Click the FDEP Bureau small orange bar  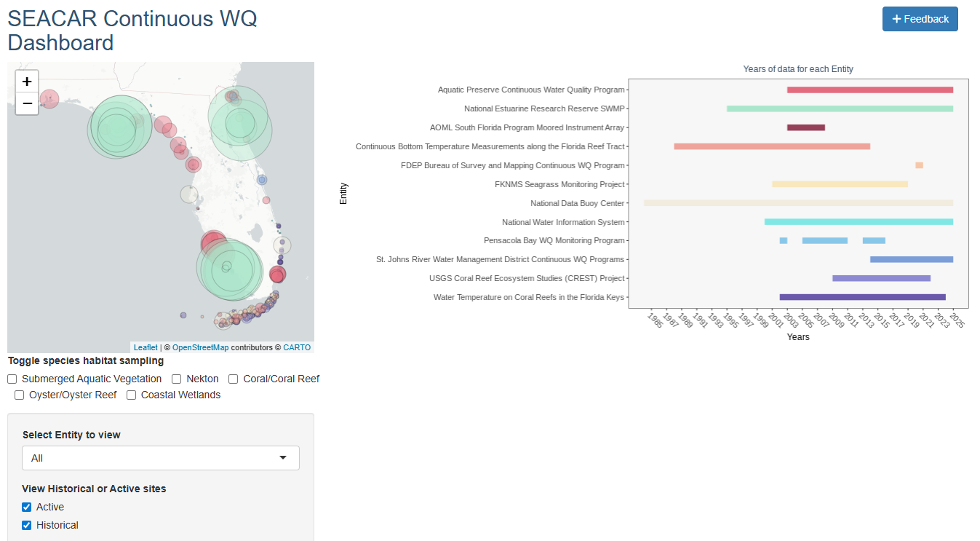(919, 165)
